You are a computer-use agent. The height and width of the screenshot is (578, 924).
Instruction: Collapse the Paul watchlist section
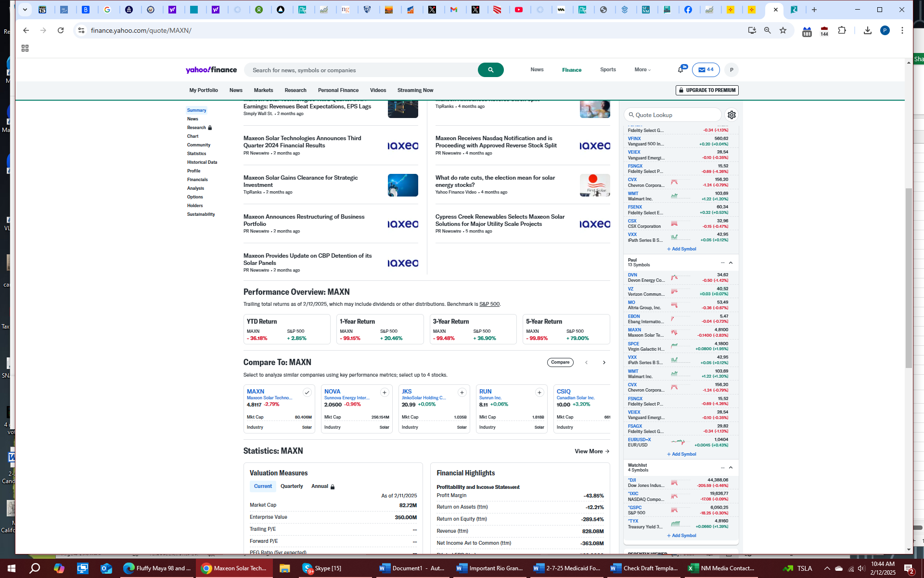(731, 263)
